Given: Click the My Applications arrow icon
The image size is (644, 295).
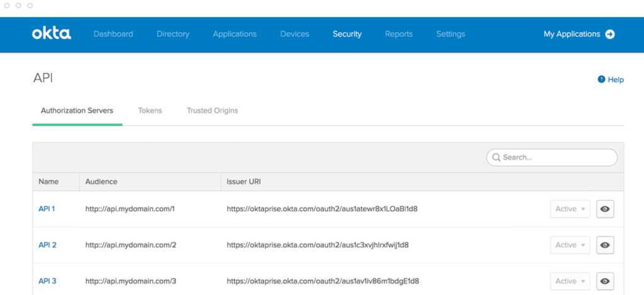Looking at the screenshot, I should coord(610,34).
